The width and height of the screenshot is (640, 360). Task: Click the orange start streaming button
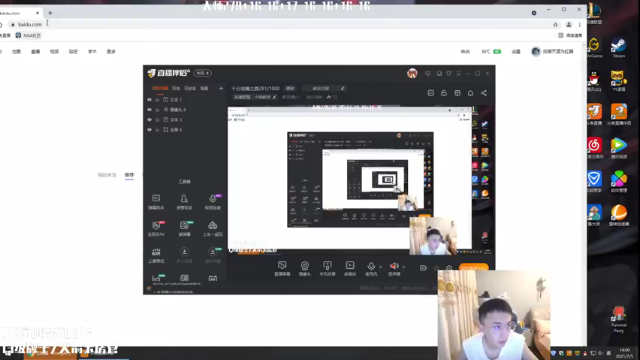point(473,268)
